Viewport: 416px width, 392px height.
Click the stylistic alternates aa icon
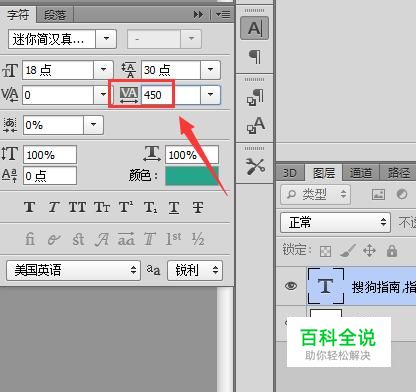[126, 239]
